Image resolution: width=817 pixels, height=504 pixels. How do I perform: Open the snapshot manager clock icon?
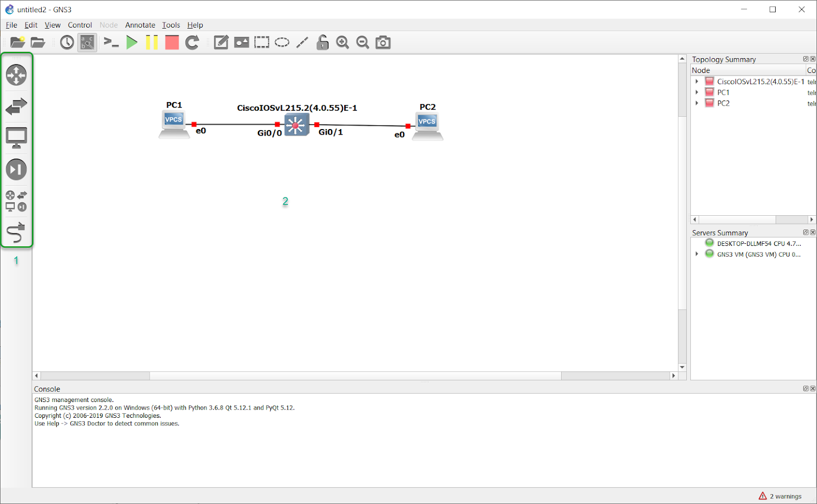67,42
